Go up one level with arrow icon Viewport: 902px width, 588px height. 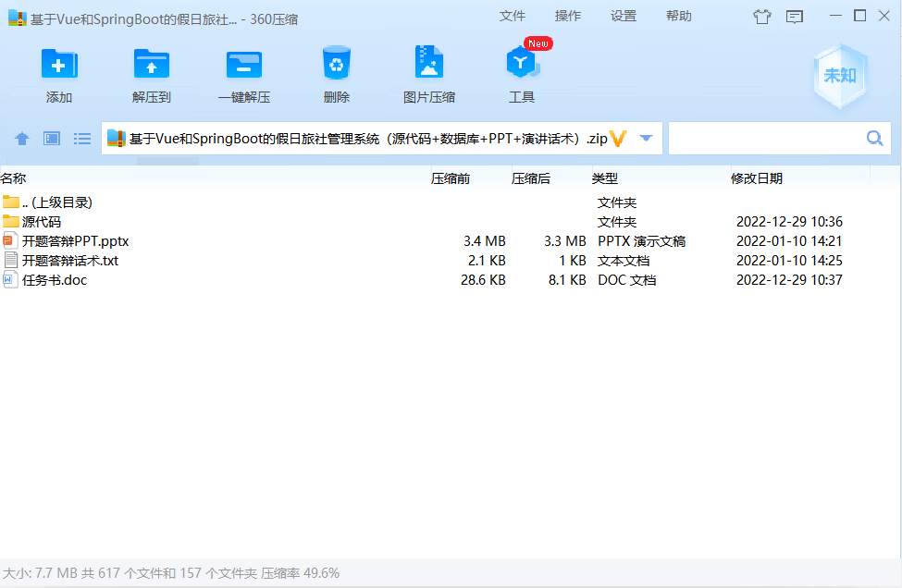[x=22, y=139]
